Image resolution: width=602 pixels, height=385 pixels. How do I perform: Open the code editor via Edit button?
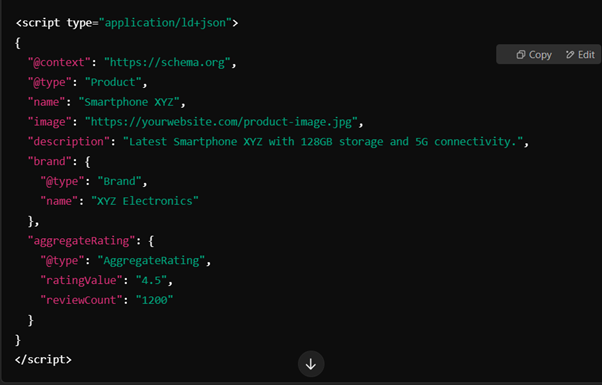[x=580, y=55]
